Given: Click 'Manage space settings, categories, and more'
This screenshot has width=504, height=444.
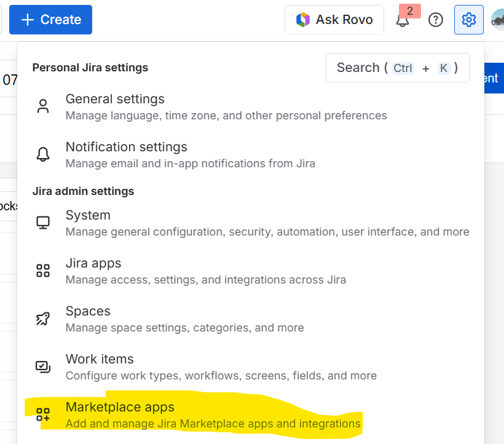Looking at the screenshot, I should click(185, 328).
